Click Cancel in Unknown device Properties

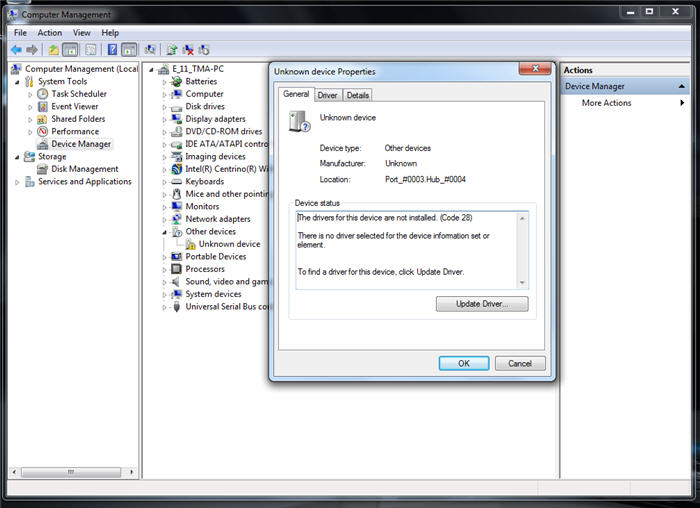520,363
